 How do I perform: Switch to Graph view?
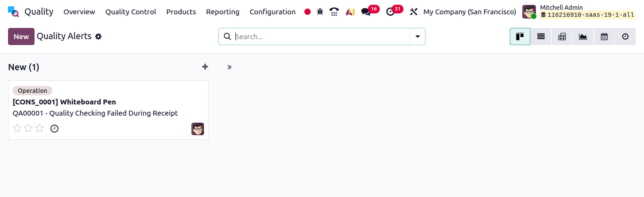click(583, 36)
